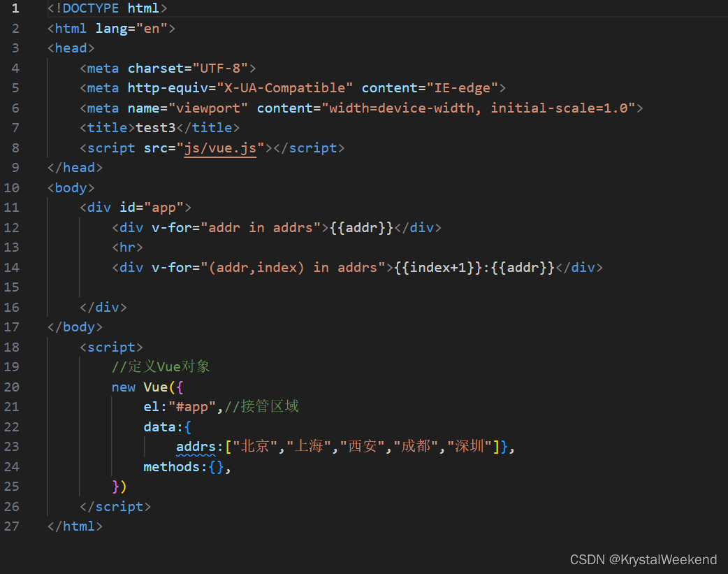The width and height of the screenshot is (728, 574).
Task: Click the closing </head> tag
Action: (75, 168)
